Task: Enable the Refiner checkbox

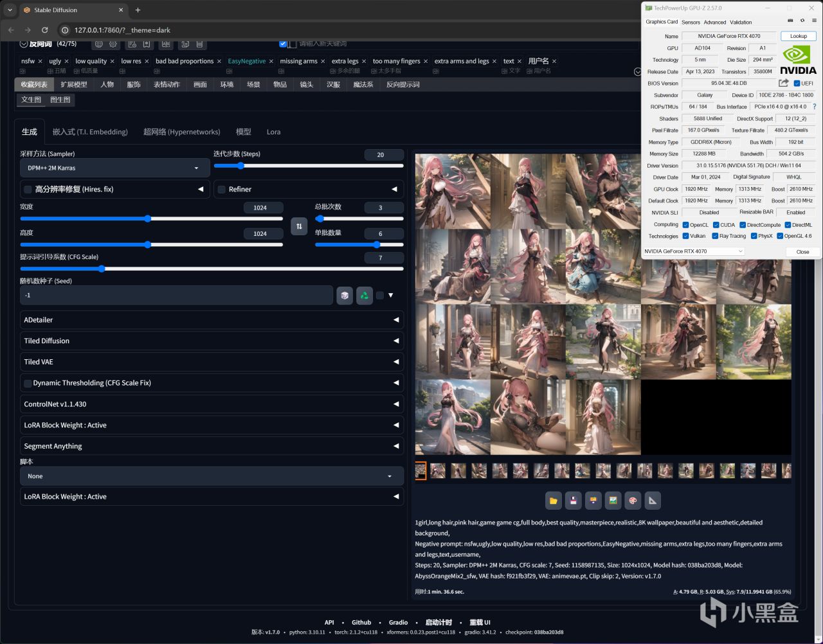Action: tap(222, 190)
